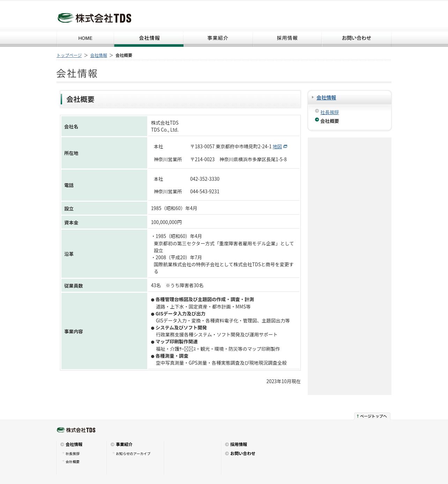Jump back up with ページトップへ button
The image size is (448, 484).
372,416
